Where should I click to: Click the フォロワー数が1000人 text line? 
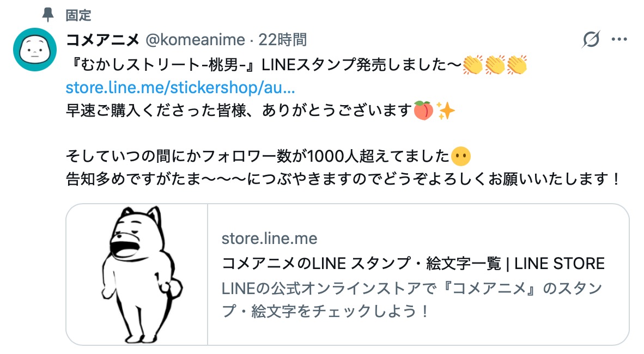click(x=256, y=157)
